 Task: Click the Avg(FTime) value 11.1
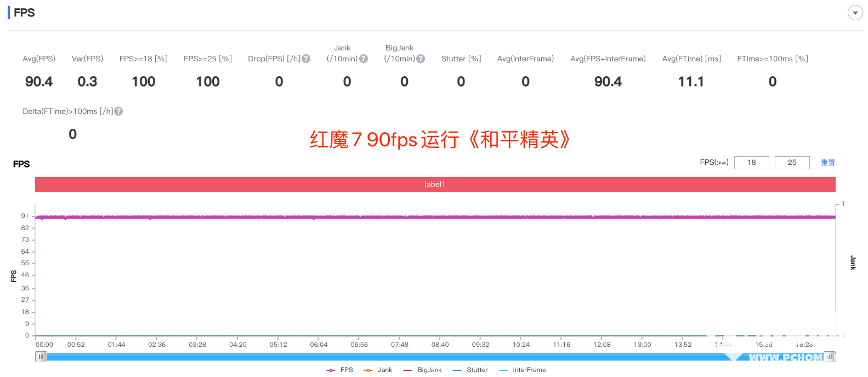[691, 82]
